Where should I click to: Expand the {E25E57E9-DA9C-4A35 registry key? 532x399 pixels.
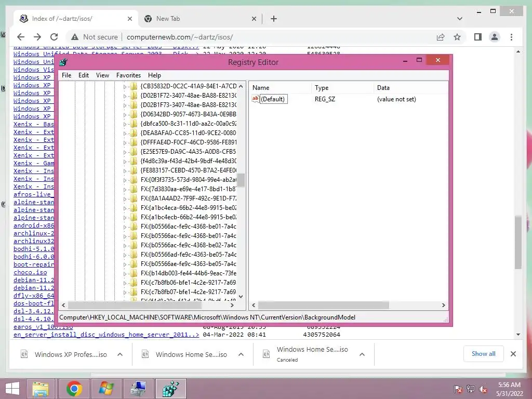pos(125,152)
